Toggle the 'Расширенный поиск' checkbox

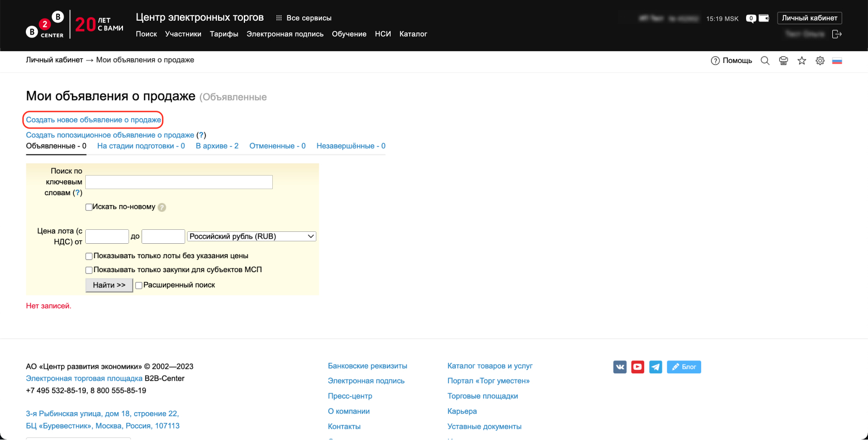138,286
